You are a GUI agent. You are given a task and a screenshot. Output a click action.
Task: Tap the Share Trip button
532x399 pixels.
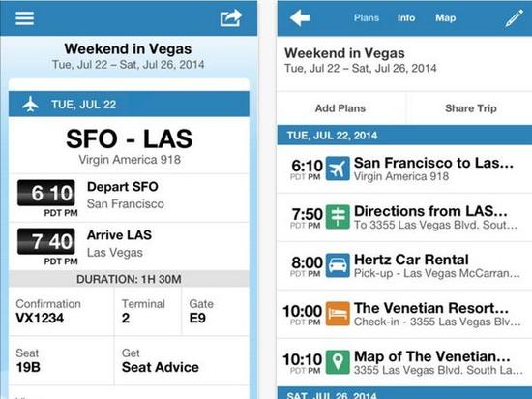coord(470,108)
